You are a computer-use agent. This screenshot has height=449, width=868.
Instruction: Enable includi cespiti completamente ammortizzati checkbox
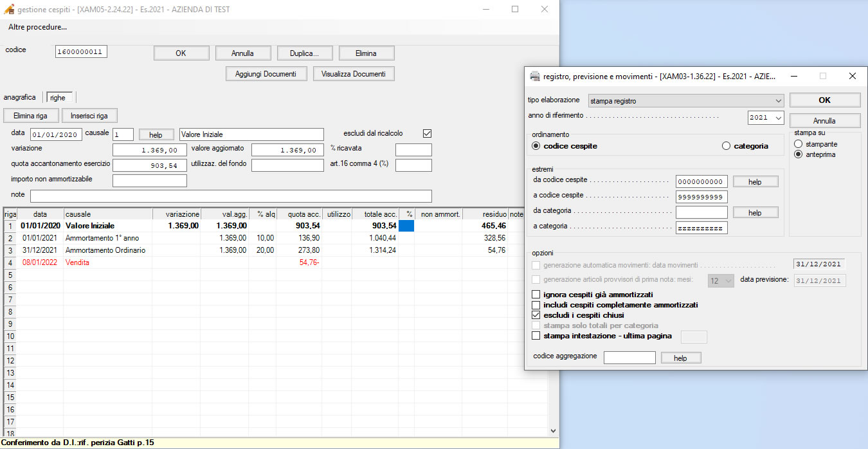[536, 305]
